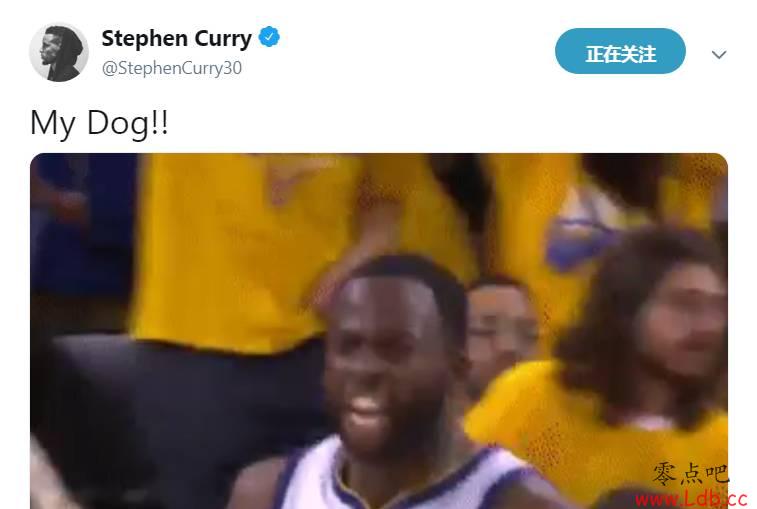Select the "My Dog!!" tweet text
Viewport: 757px width, 509px height.
pos(99,123)
